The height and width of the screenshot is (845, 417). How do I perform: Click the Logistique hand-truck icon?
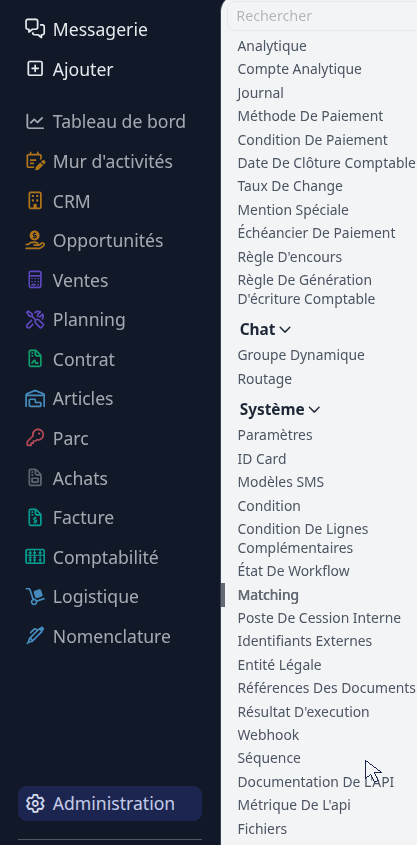35,597
